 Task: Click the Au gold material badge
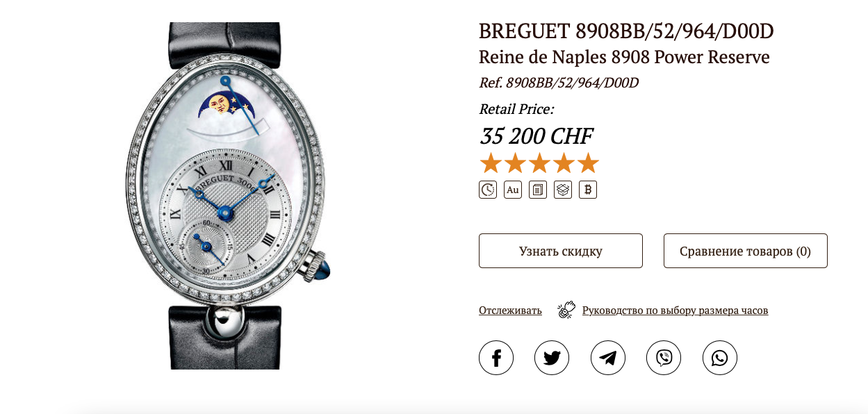[x=513, y=190]
